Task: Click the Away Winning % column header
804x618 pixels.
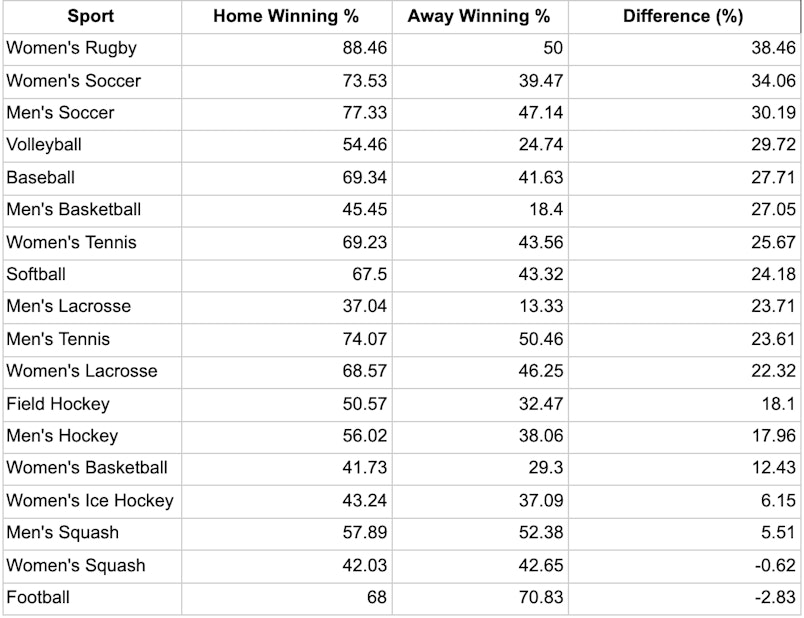Action: pos(478,17)
